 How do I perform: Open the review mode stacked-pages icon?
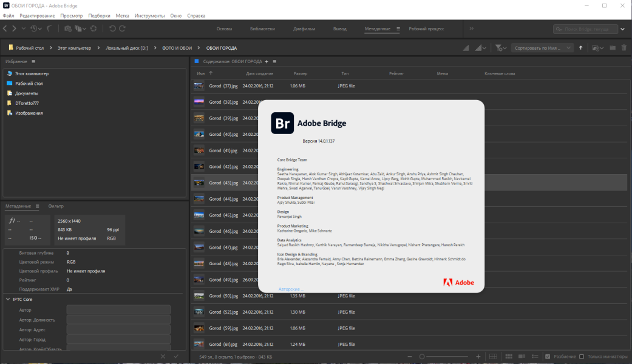(x=79, y=29)
